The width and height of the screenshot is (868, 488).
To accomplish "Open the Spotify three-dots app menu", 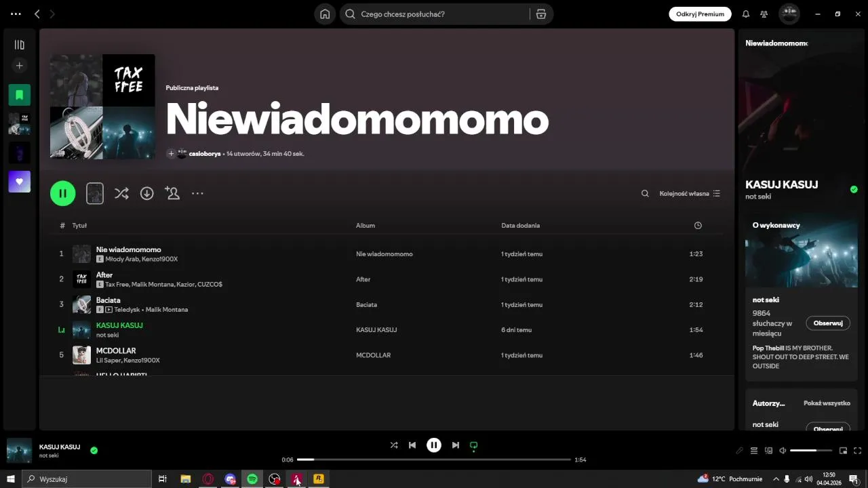I will (x=16, y=14).
